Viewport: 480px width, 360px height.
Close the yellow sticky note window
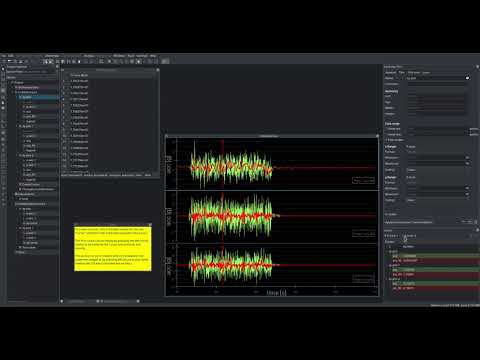(150, 225)
